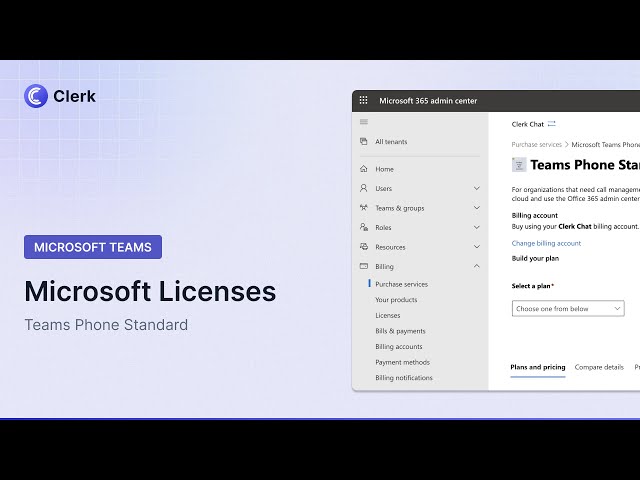Click the Clerk Chat tenant name
The image size is (640, 480).
pos(527,124)
